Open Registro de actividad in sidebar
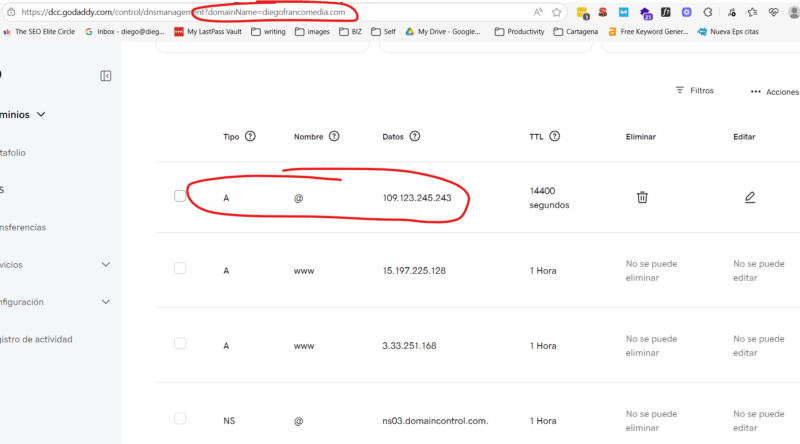Screen dimensions: 800x444 click(x=36, y=339)
